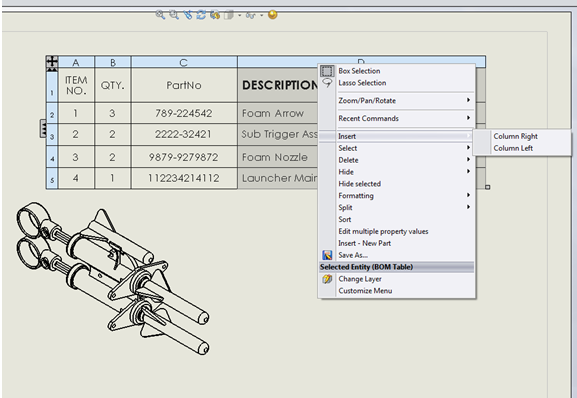
Task: Click the Change Layer icon
Action: [x=327, y=279]
